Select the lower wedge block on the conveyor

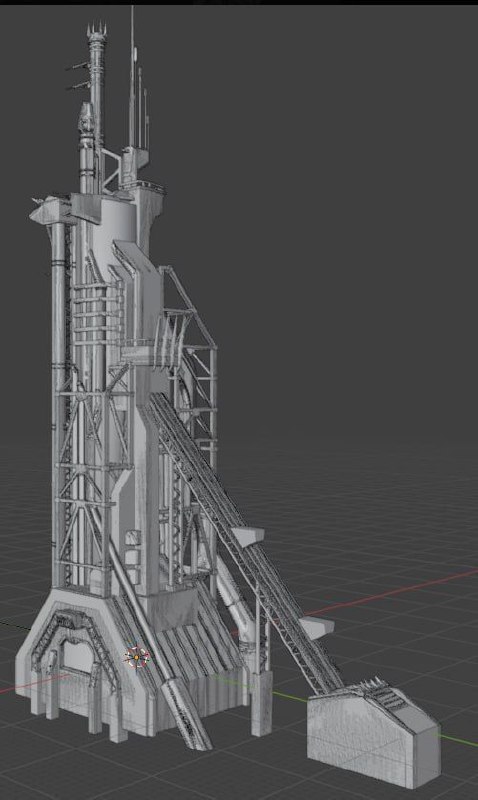pyautogui.click(x=316, y=628)
